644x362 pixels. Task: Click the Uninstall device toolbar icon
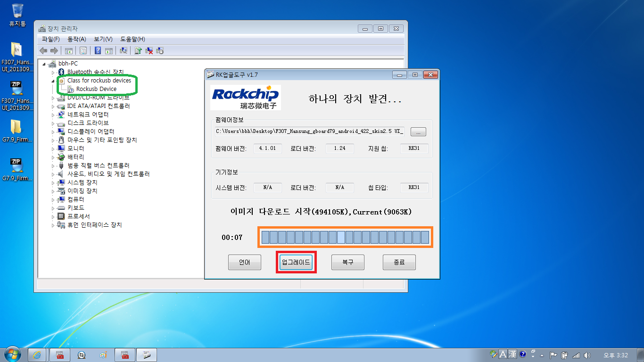coord(149,50)
